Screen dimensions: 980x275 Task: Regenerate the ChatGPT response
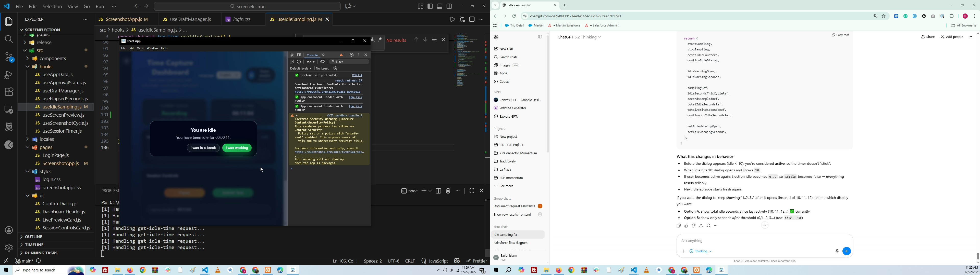(708, 226)
